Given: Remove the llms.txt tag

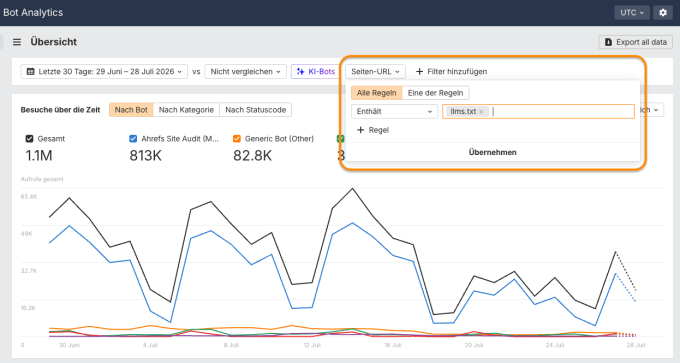Looking at the screenshot, I should 481,112.
